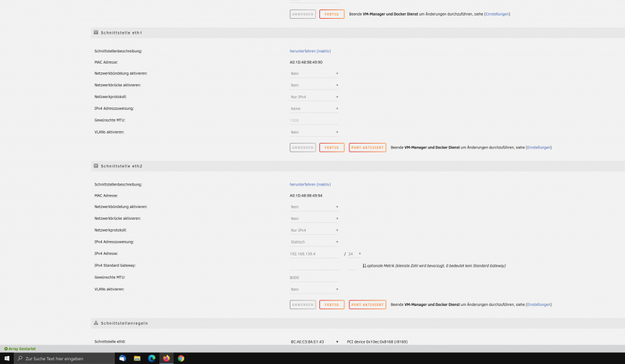The image size is (625, 364).
Task: Open eth1 Netzwerkbündelung aktivieren dropdown
Action: 314,74
